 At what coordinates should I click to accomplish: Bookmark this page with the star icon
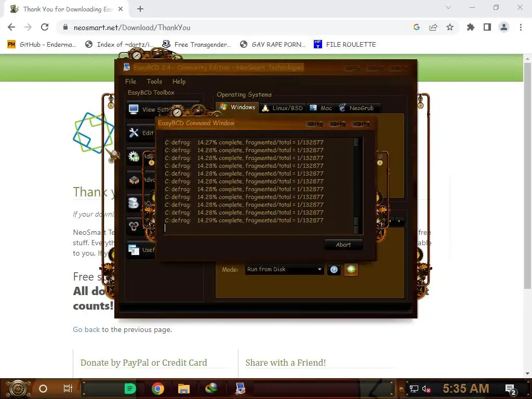coord(450,27)
